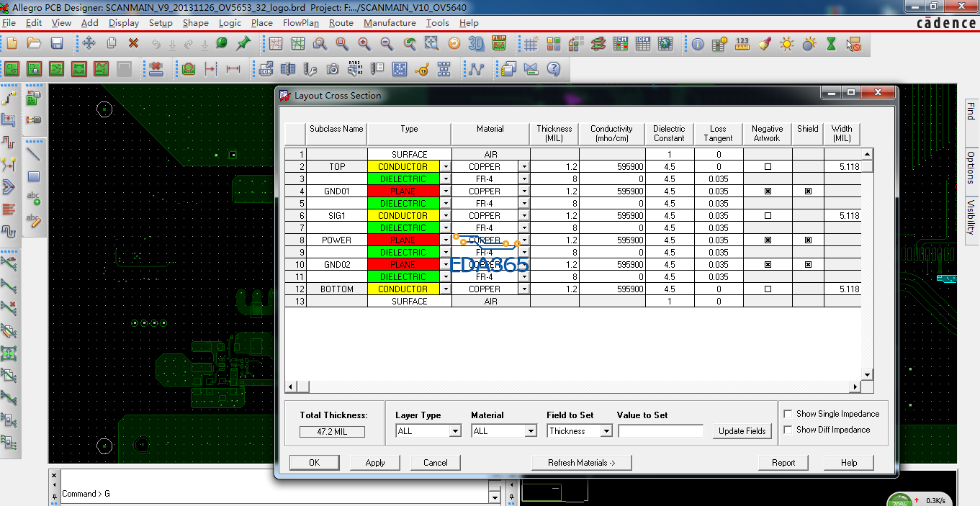980x506 pixels.
Task: Click the Flip board icon
Action: (x=498, y=44)
